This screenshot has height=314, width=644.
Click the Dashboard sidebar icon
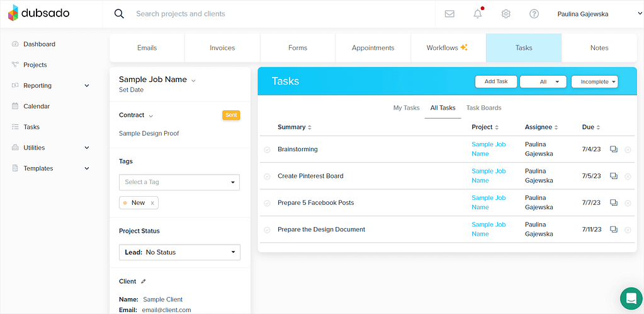(15, 44)
